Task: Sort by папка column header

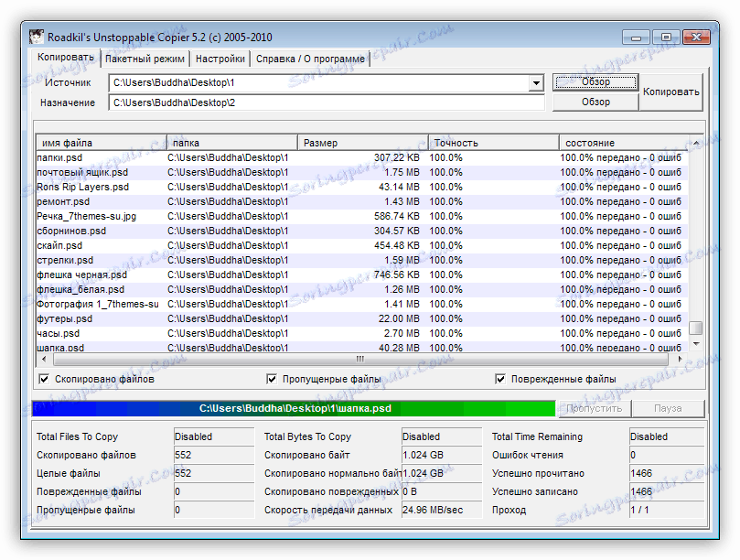Action: 231,143
